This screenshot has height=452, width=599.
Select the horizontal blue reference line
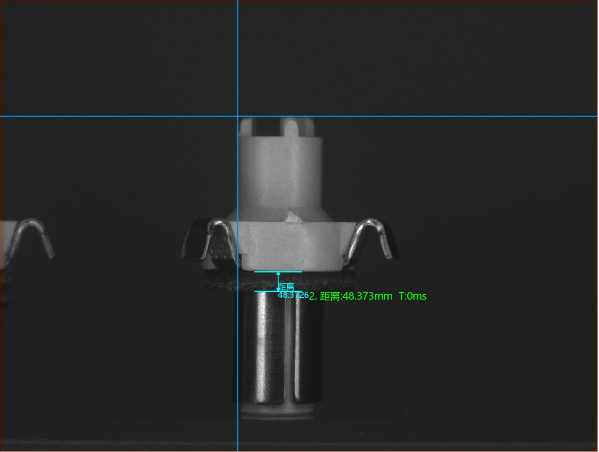click(300, 116)
